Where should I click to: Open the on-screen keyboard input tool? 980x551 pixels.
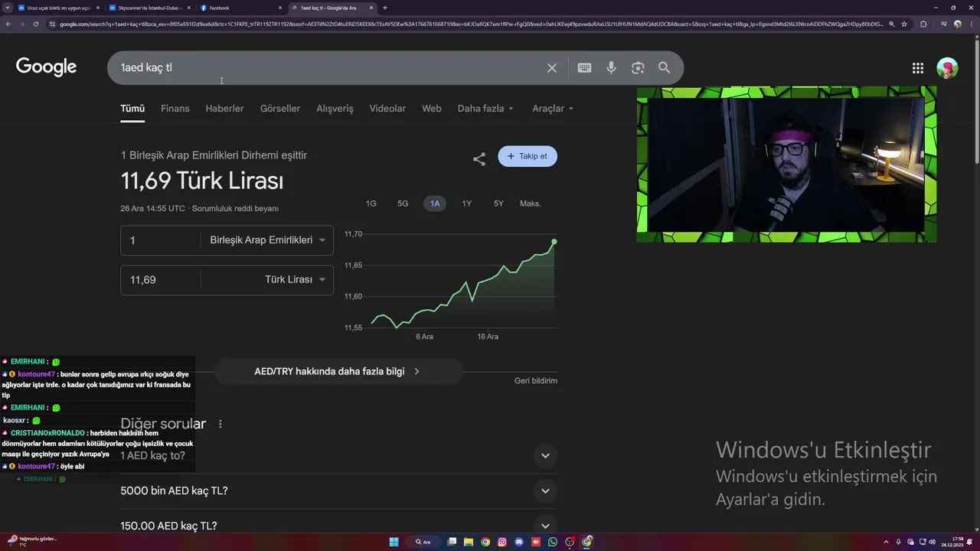pyautogui.click(x=584, y=68)
